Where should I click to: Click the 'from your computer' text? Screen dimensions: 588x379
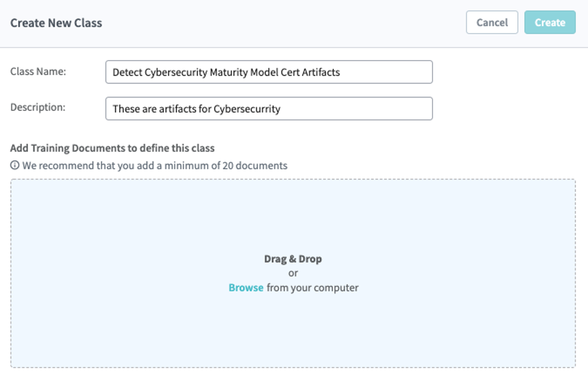pyautogui.click(x=313, y=288)
